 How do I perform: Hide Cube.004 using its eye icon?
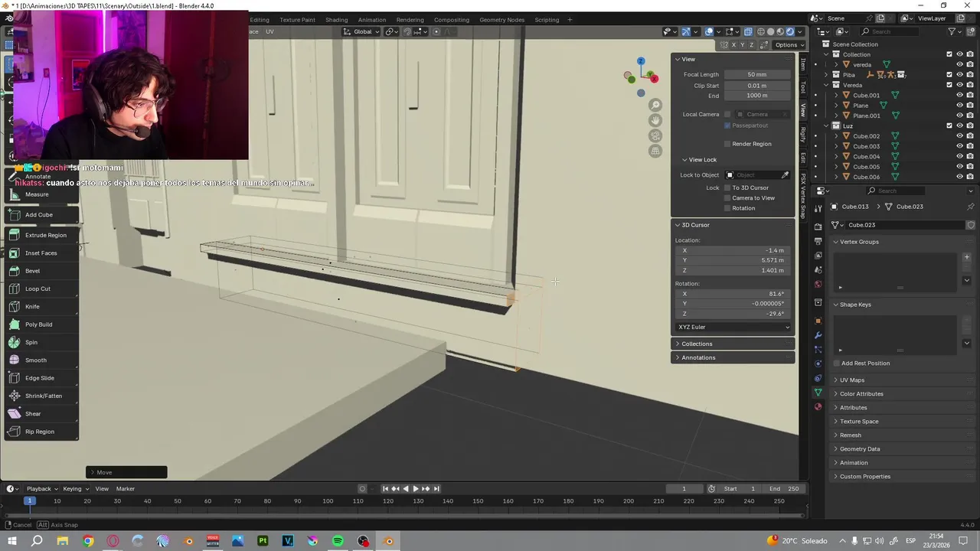(960, 156)
